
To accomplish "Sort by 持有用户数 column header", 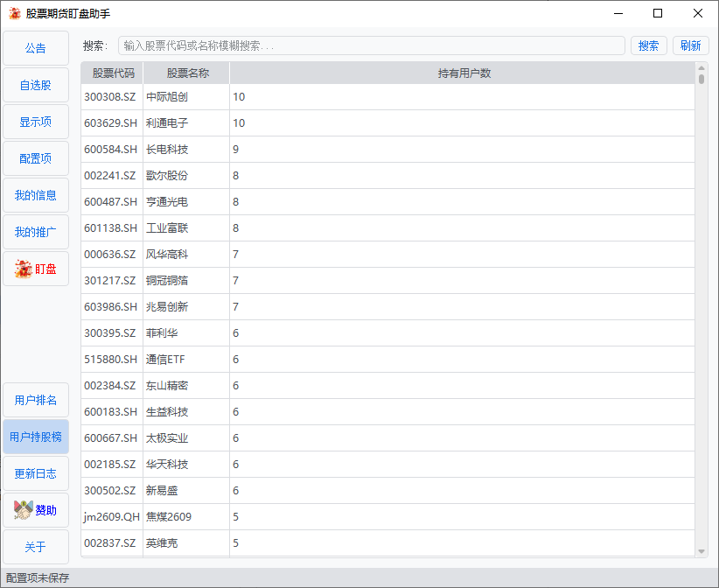I will (463, 73).
